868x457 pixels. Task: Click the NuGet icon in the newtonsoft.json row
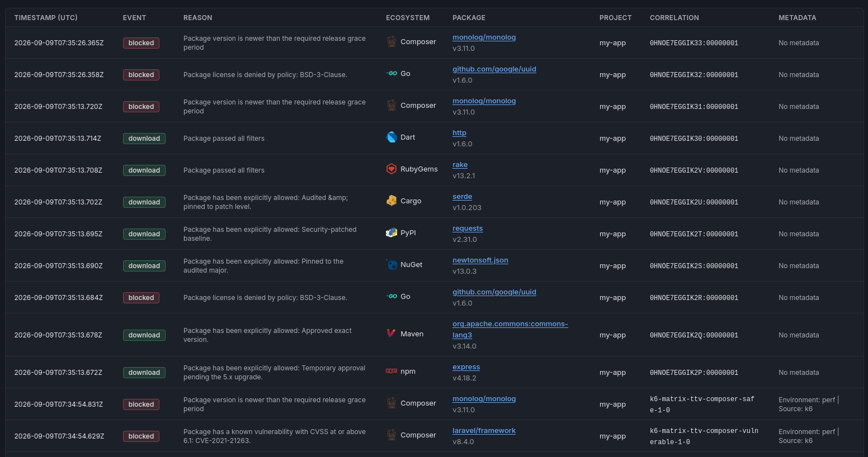[391, 265]
